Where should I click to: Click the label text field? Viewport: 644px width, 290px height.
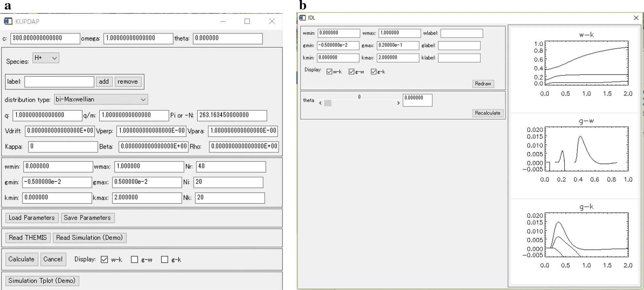[x=59, y=81]
